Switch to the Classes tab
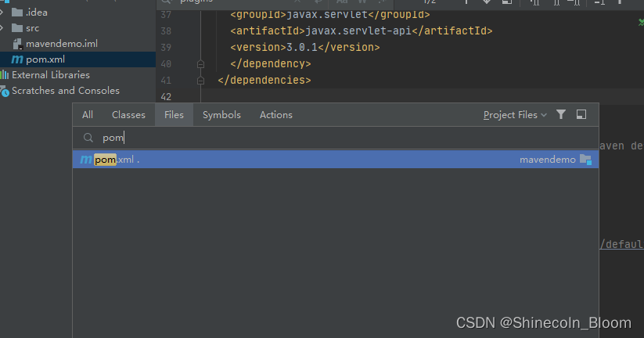 click(128, 115)
